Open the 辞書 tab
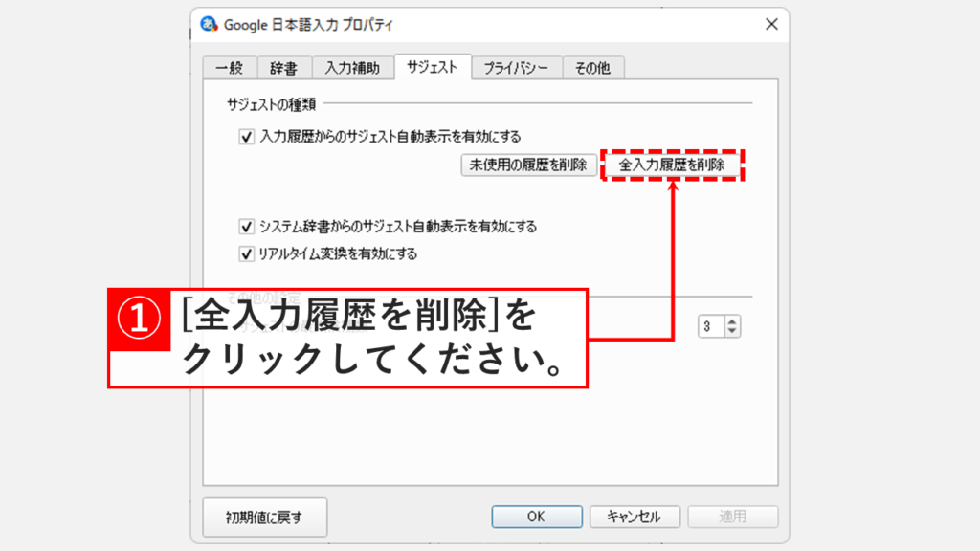The image size is (980, 551). pyautogui.click(x=283, y=68)
